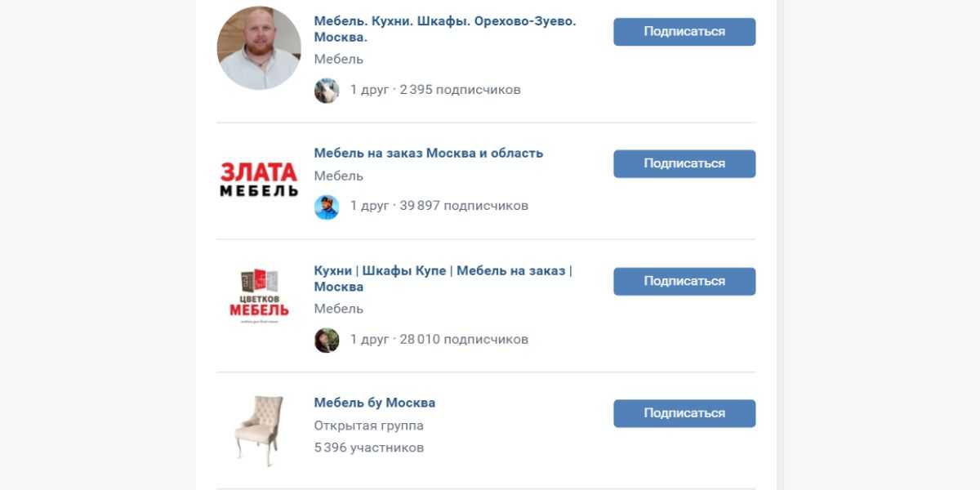The width and height of the screenshot is (980, 490).
Task: Click friend avatar beside 39 897 подписчиков
Action: [x=327, y=207]
